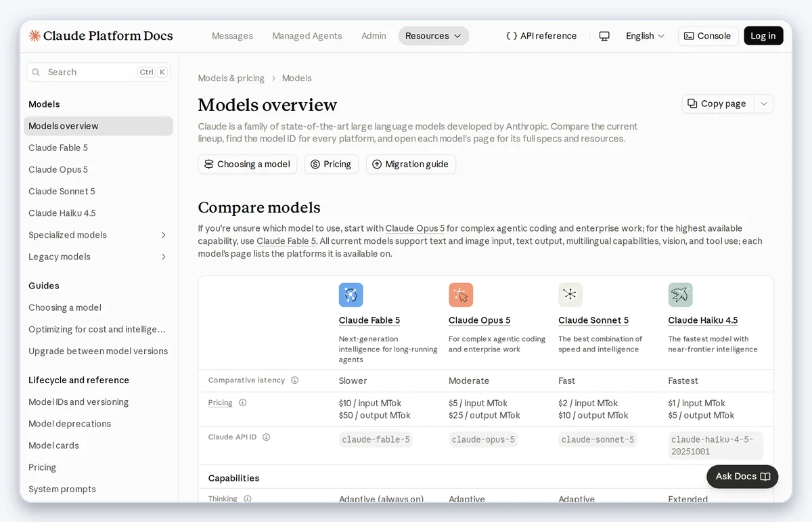Viewport: 812px width, 522px height.
Task: Open System prompts page
Action: [x=98, y=489]
